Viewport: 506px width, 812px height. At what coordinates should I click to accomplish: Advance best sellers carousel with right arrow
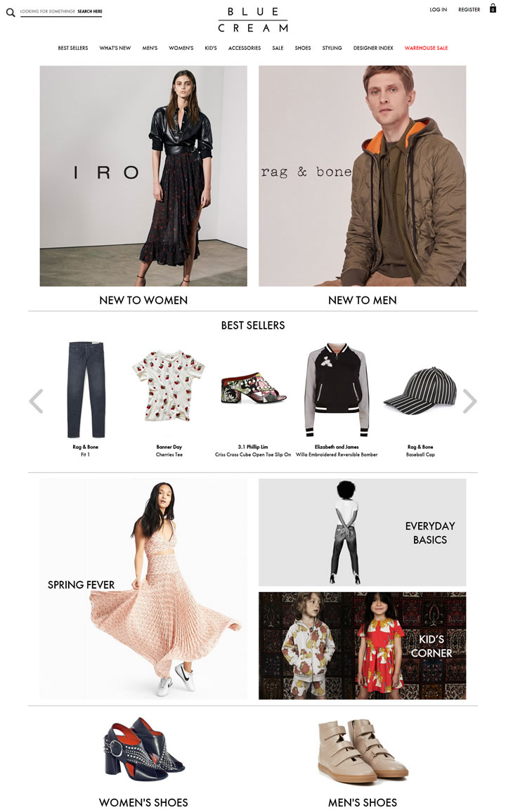pos(469,401)
